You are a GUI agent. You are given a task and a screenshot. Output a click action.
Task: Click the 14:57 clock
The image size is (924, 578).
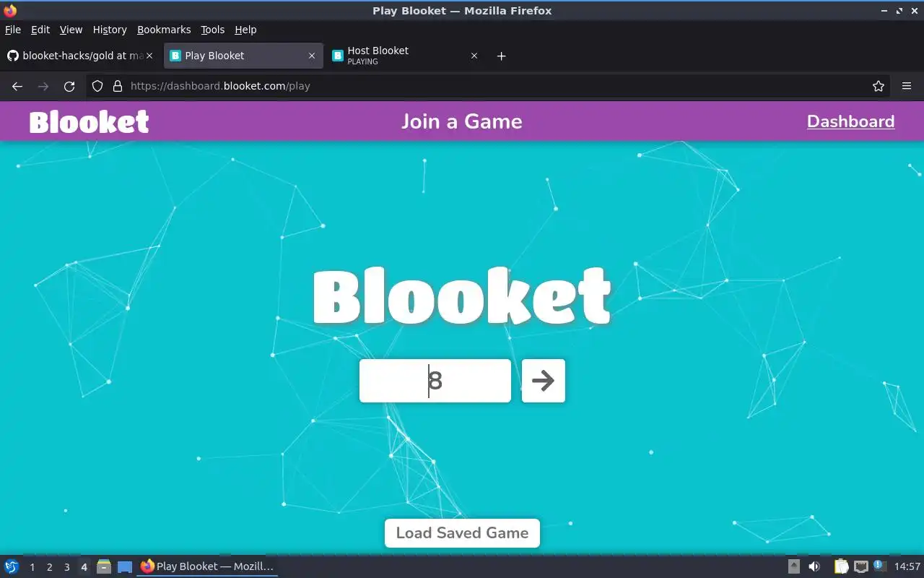tap(907, 566)
